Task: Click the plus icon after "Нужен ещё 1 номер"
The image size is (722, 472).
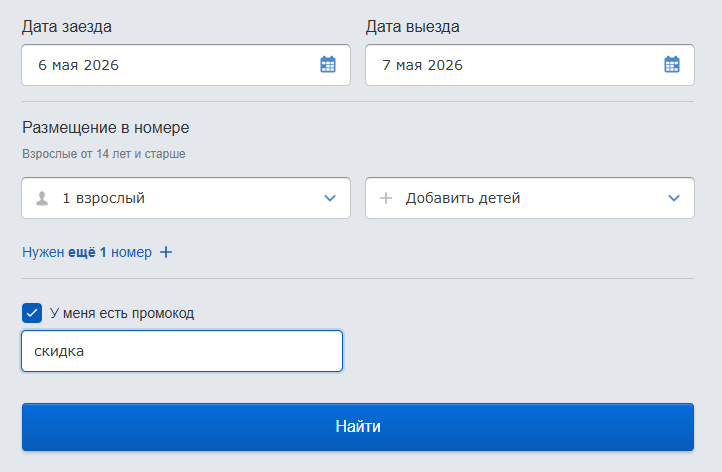Action: (166, 252)
